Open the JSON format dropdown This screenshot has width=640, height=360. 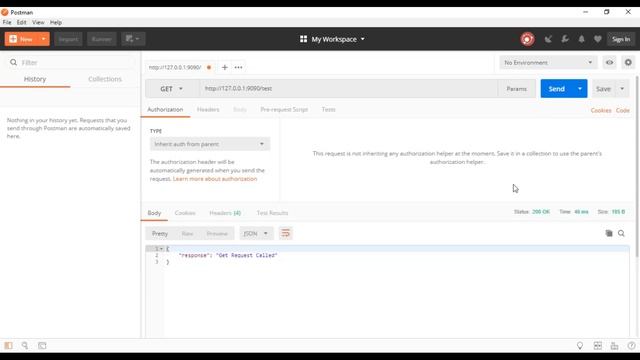(x=256, y=233)
